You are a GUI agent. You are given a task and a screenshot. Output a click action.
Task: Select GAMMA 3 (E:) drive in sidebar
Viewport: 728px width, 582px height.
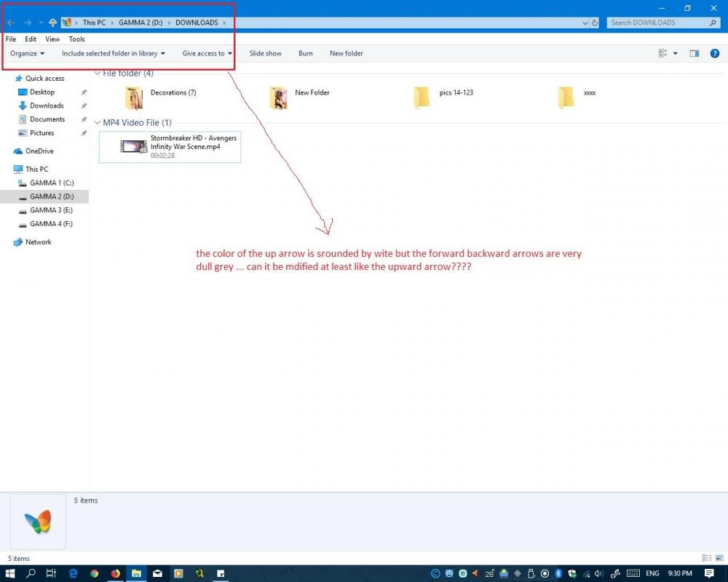tap(51, 210)
